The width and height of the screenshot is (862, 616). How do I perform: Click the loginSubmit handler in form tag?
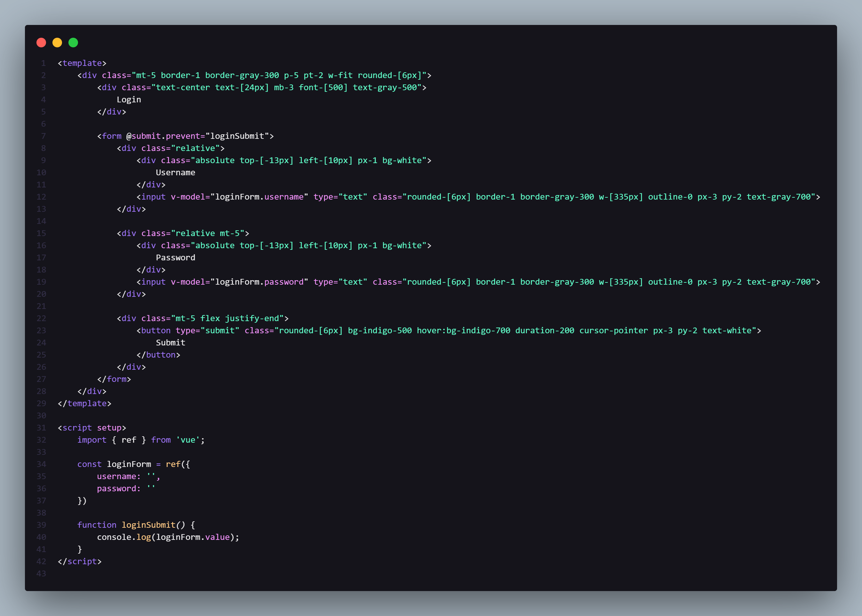[237, 136]
